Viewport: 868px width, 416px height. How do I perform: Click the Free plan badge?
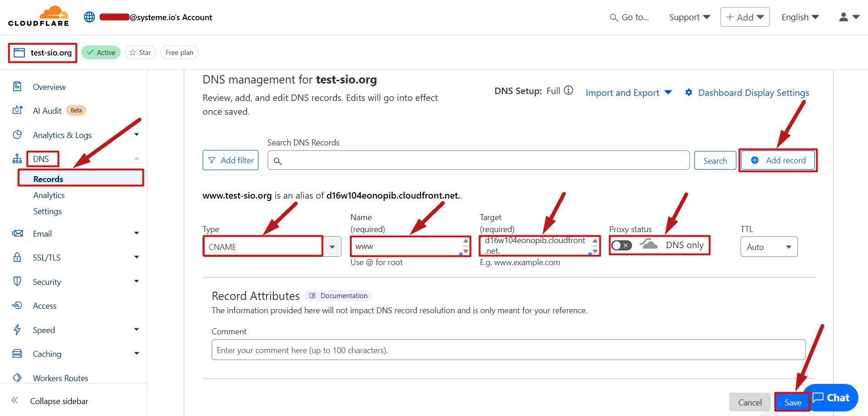click(179, 52)
